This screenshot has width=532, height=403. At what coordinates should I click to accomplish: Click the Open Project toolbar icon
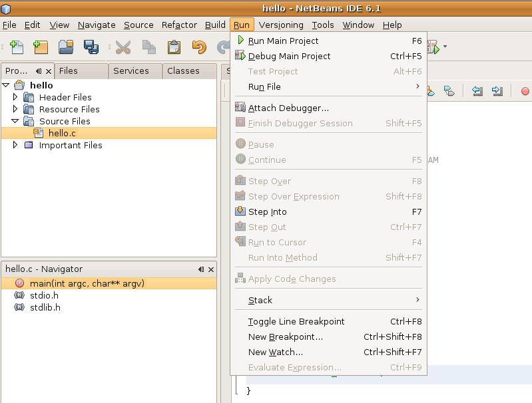point(66,47)
